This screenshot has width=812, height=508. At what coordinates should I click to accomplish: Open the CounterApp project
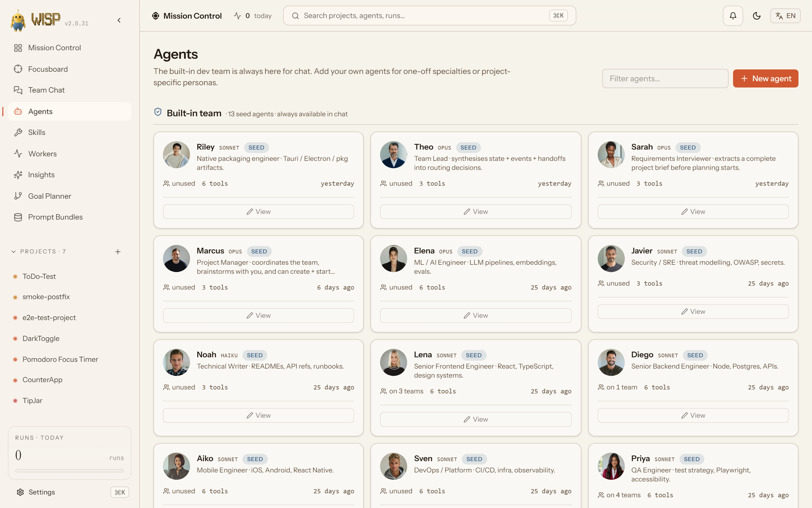click(x=69, y=380)
